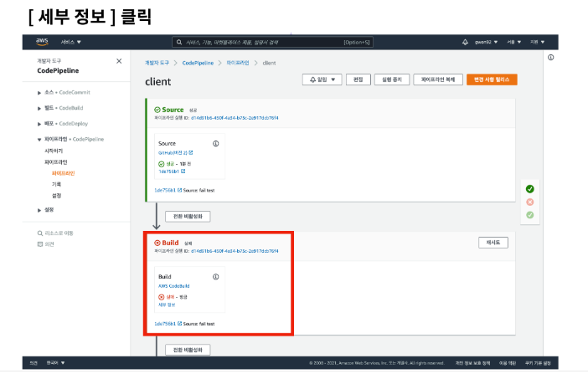The image size is (588, 379).
Task: Open the notifications bell in the top bar
Action: [465, 42]
